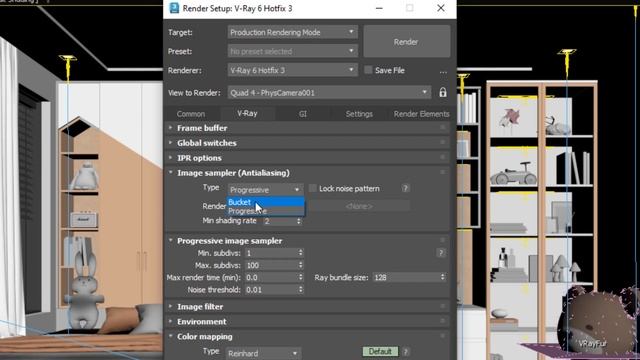This screenshot has height=360, width=640.
Task: Click the Max. subdivs spinner arrows
Action: tap(301, 265)
